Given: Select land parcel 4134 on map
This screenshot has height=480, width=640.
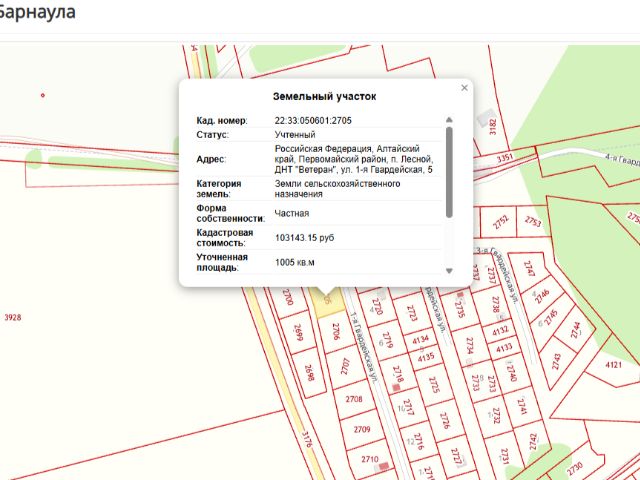Looking at the screenshot, I should click(x=420, y=340).
